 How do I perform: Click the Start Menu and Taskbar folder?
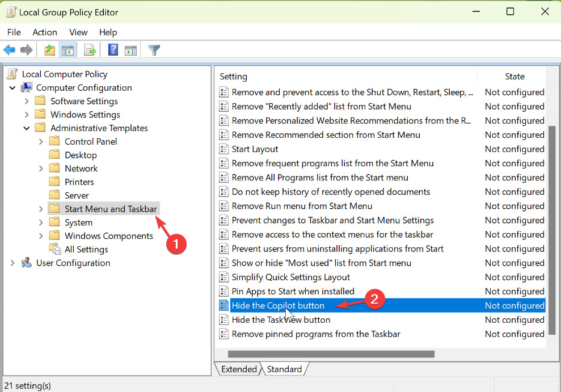(x=111, y=208)
